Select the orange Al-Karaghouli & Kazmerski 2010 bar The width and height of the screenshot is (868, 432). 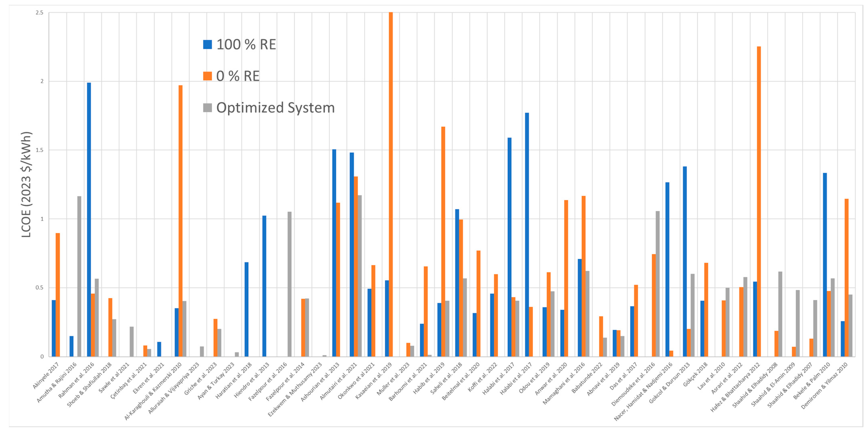coord(181,221)
